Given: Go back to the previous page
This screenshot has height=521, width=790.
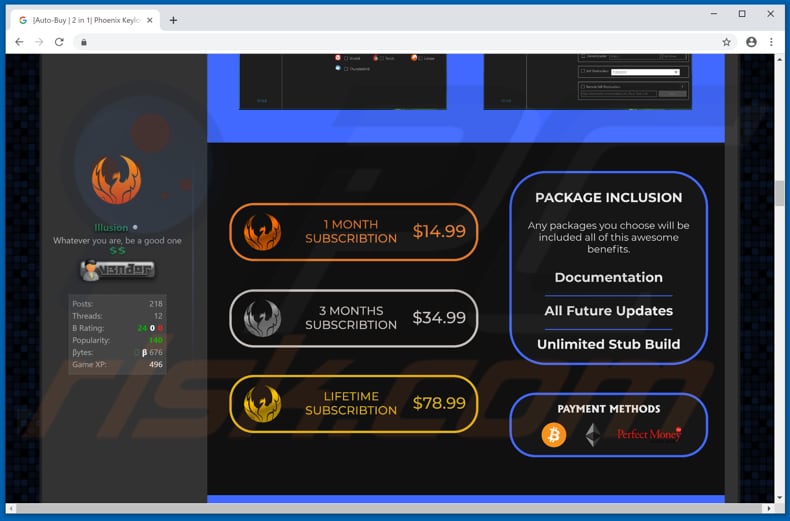Looking at the screenshot, I should coord(19,42).
